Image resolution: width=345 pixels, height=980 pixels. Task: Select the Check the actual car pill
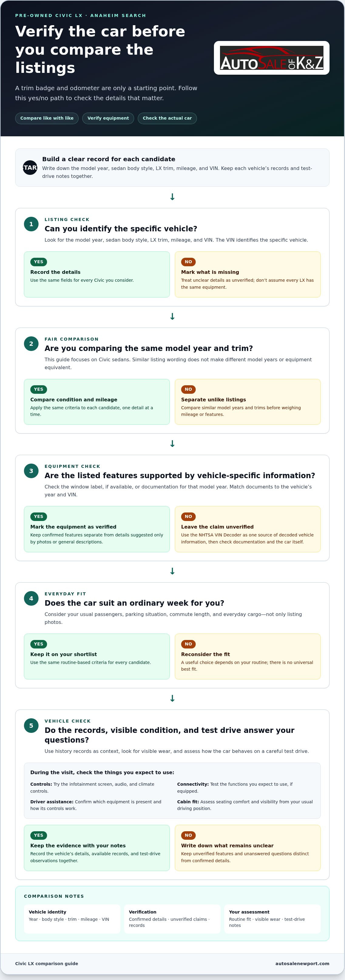coord(167,118)
